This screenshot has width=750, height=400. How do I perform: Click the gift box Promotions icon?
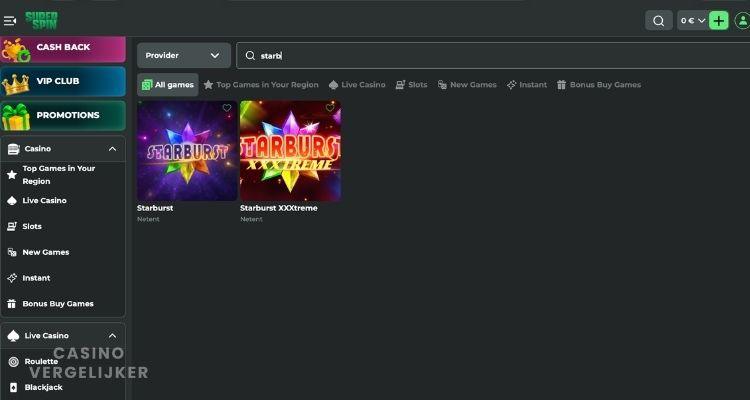(x=16, y=117)
